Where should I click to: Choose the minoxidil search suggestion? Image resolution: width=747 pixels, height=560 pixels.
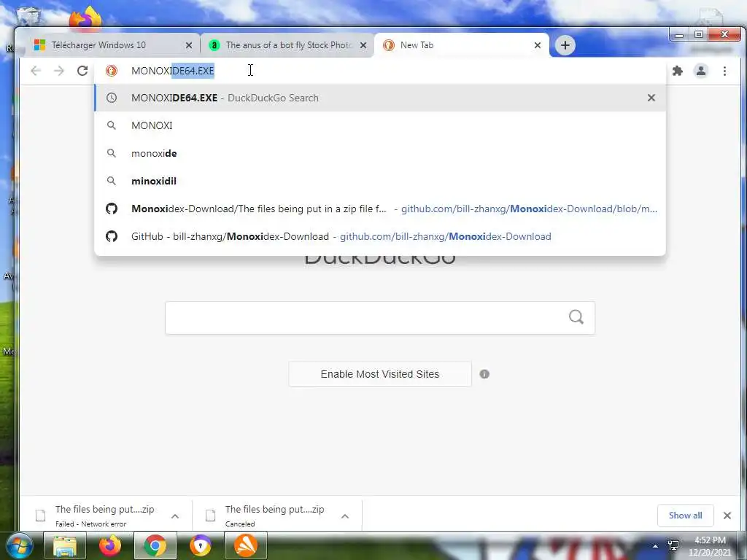click(x=380, y=181)
